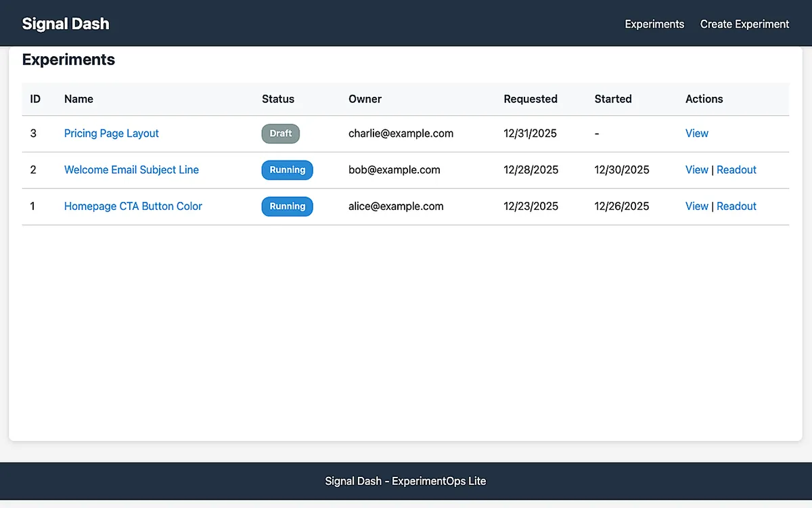Open the Signal Dash home logo
The height and width of the screenshot is (508, 812).
66,24
